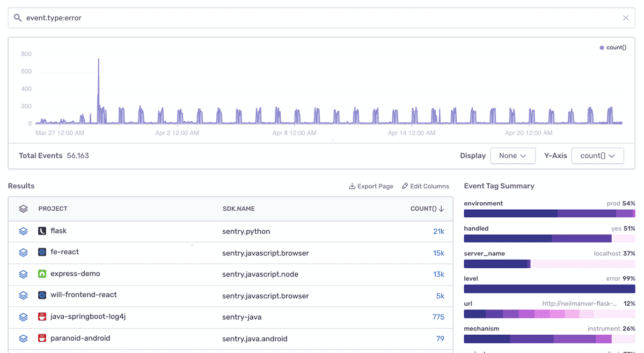The height and width of the screenshot is (353, 644).
Task: Click the Export Page download icon
Action: pos(352,186)
